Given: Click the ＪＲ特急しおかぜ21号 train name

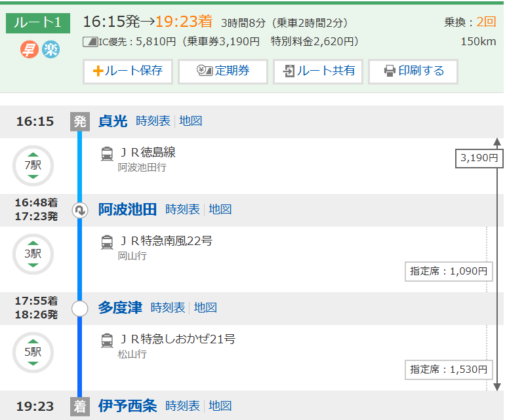Looking at the screenshot, I should click(178, 339).
